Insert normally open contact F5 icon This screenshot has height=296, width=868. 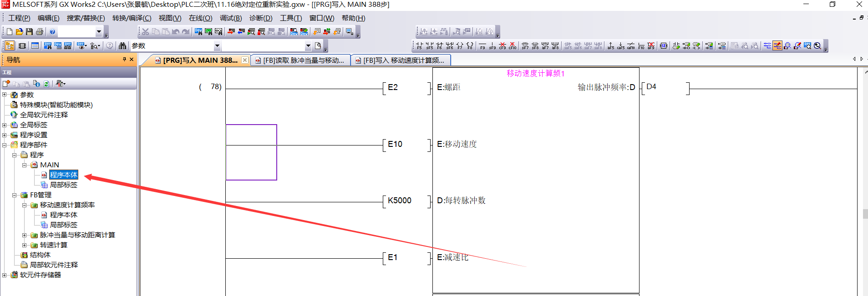[419, 46]
